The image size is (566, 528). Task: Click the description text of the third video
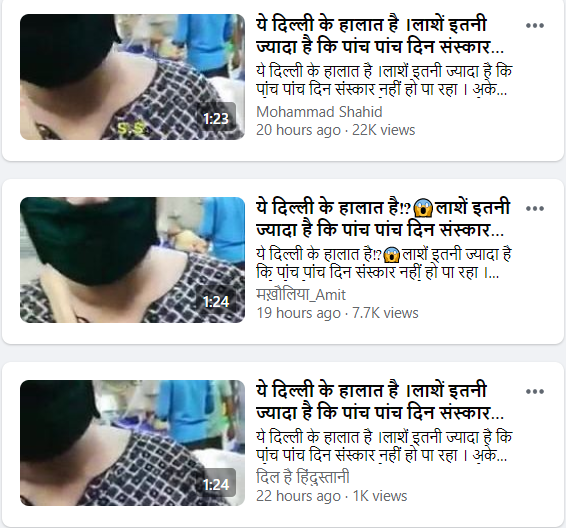pyautogui.click(x=384, y=447)
